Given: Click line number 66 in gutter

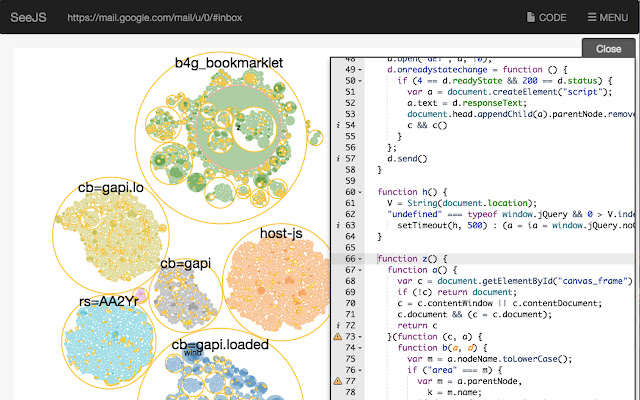Looking at the screenshot, I should [x=350, y=259].
